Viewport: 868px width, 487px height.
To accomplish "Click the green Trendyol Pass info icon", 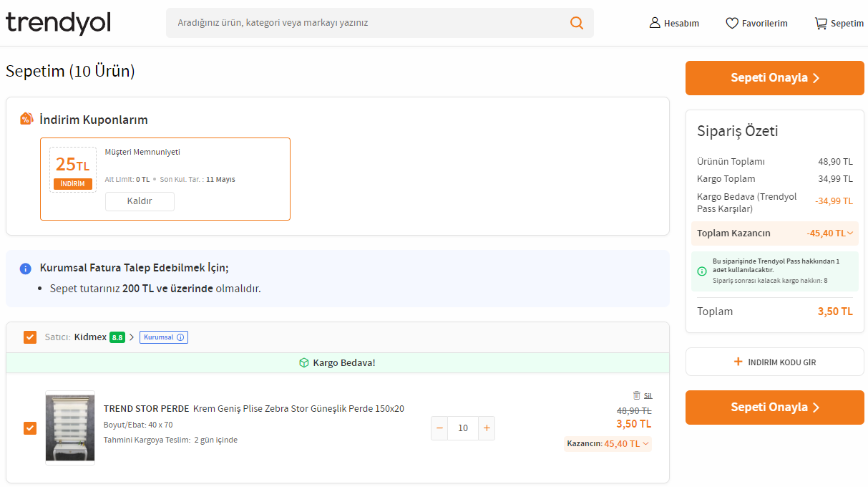I will pyautogui.click(x=702, y=271).
